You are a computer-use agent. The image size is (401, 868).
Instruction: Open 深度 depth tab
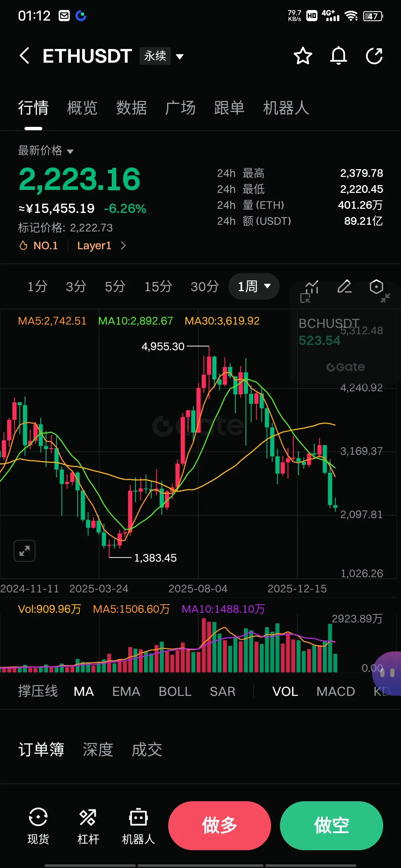pyautogui.click(x=98, y=749)
